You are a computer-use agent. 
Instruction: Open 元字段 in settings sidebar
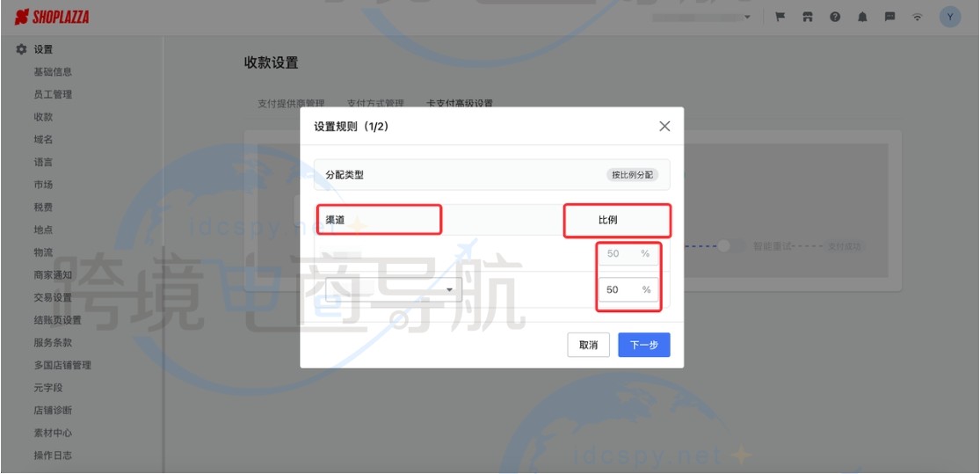pos(48,388)
